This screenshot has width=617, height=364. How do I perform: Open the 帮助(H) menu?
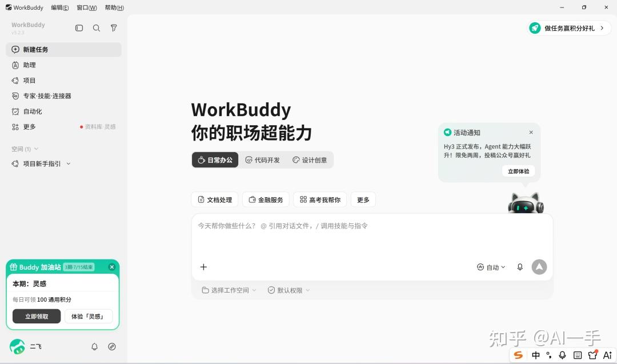tap(114, 7)
